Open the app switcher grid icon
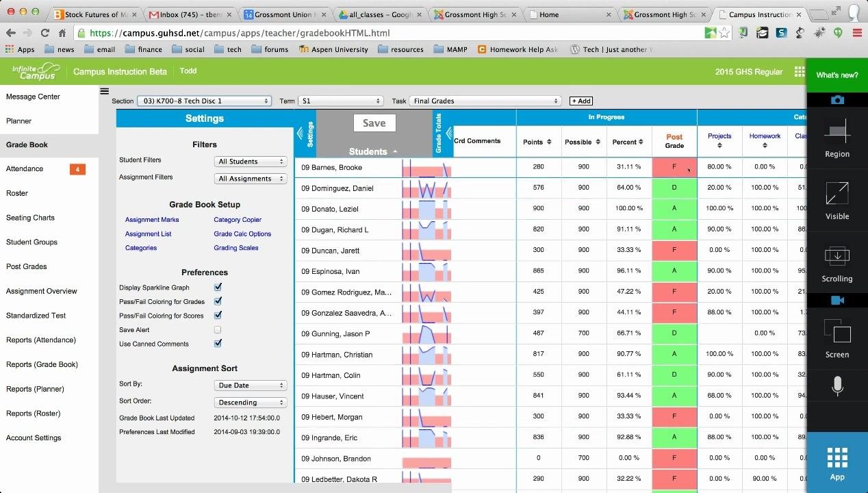The height and width of the screenshot is (493, 868). (x=799, y=71)
